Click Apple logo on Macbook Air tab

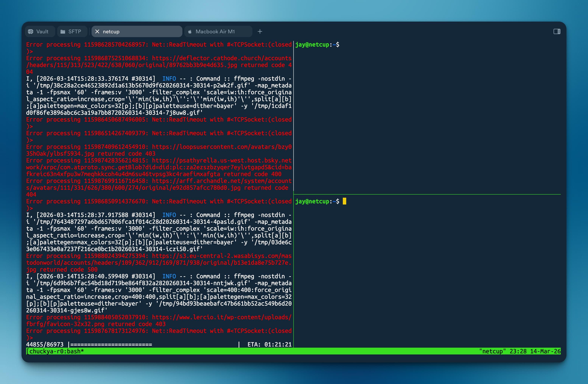pos(190,32)
